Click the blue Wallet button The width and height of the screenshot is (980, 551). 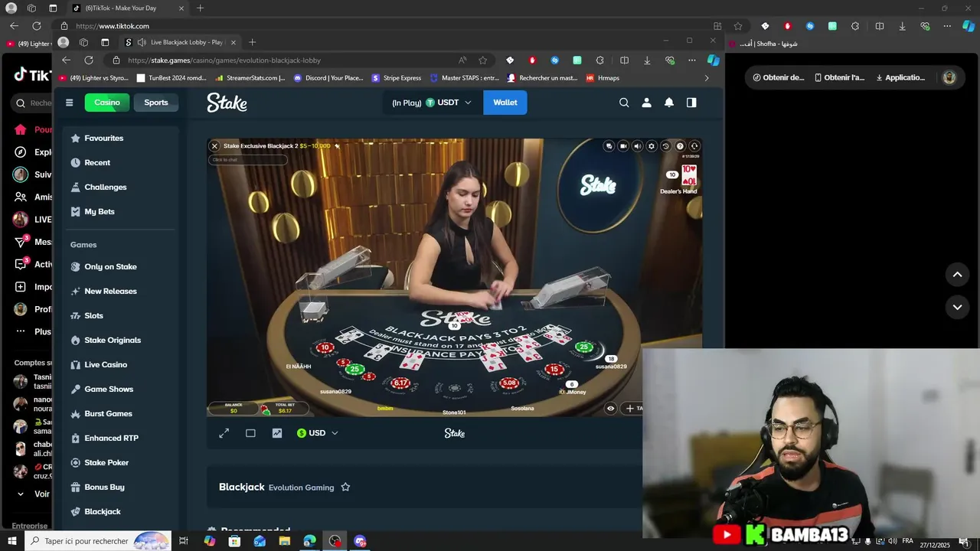coord(505,103)
